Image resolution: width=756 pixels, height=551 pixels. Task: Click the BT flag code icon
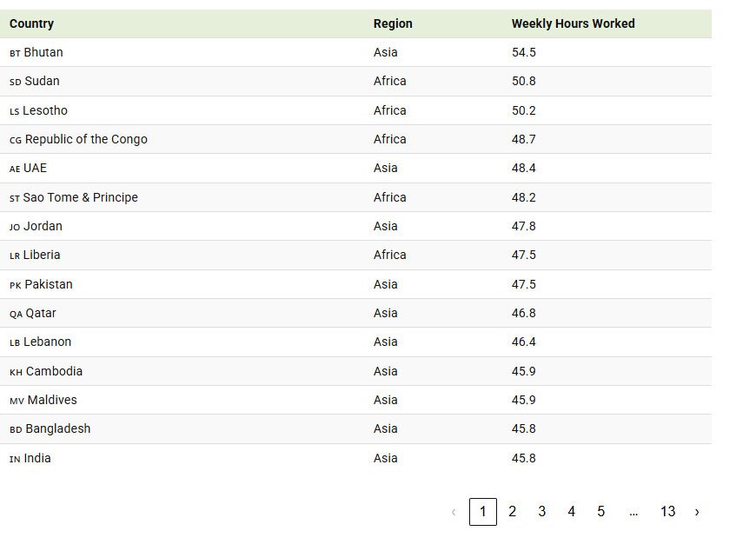coord(15,53)
